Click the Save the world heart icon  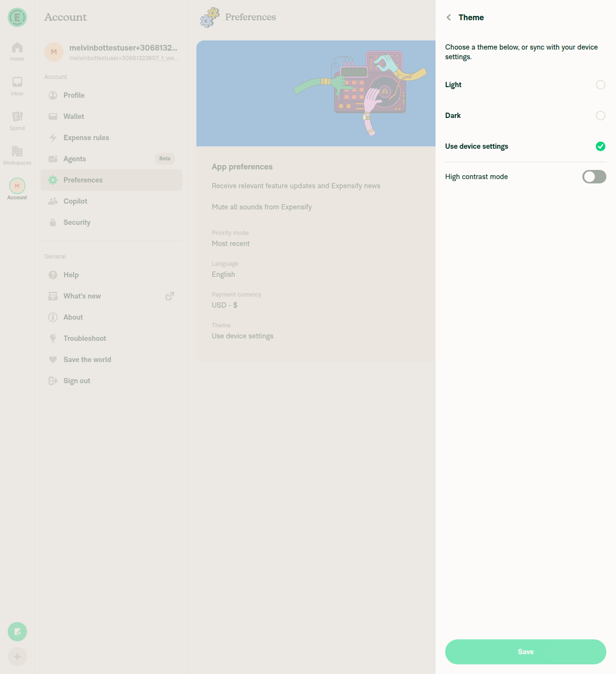pos(53,360)
